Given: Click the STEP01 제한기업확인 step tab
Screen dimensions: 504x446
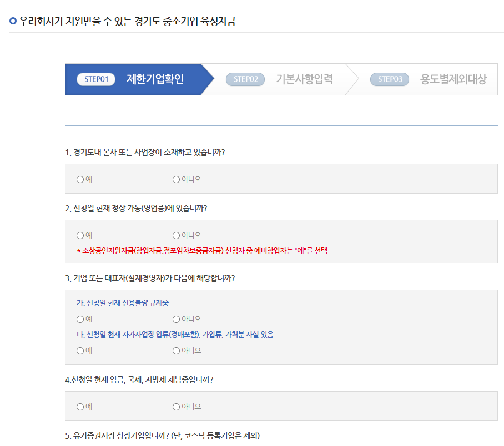Looking at the screenshot, I should tap(139, 79).
